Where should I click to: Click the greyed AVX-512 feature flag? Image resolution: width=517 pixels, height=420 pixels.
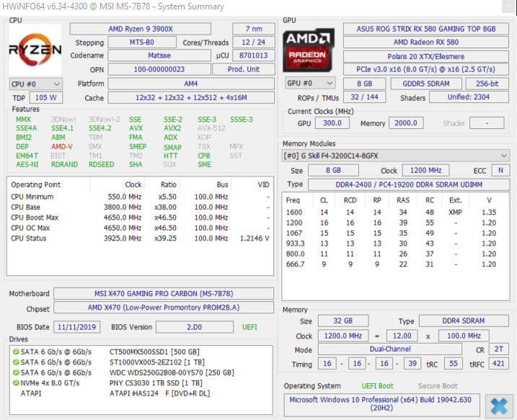click(x=211, y=128)
